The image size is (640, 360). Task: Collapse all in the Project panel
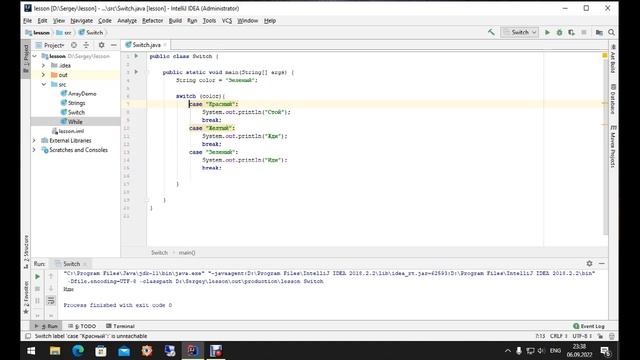pos(86,45)
